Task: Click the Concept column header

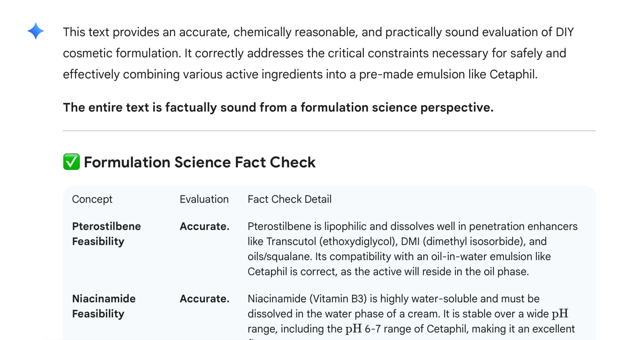Action: click(x=92, y=199)
